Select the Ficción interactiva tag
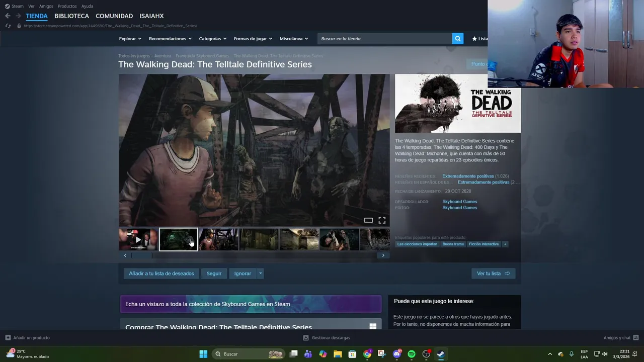The image size is (644, 362). 484,244
